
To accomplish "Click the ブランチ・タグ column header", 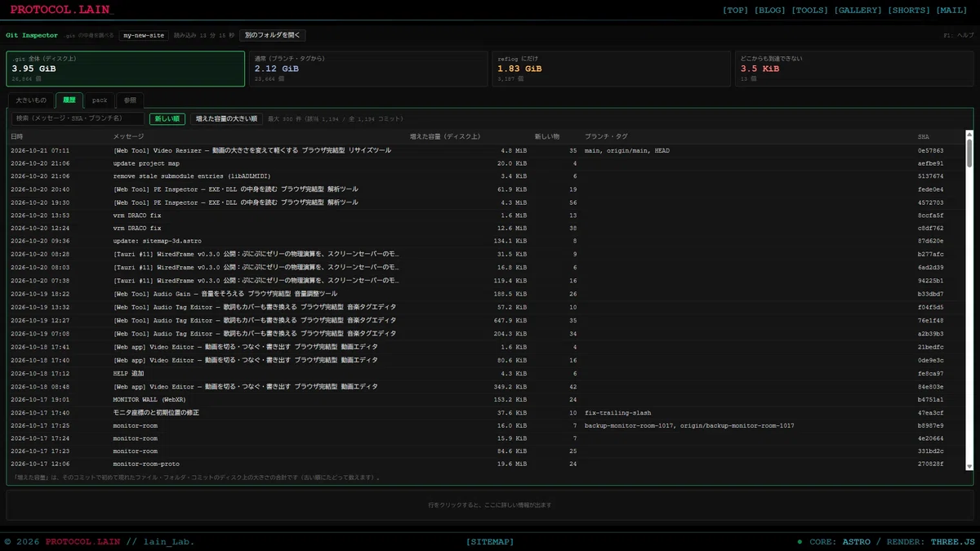I will pos(606,136).
